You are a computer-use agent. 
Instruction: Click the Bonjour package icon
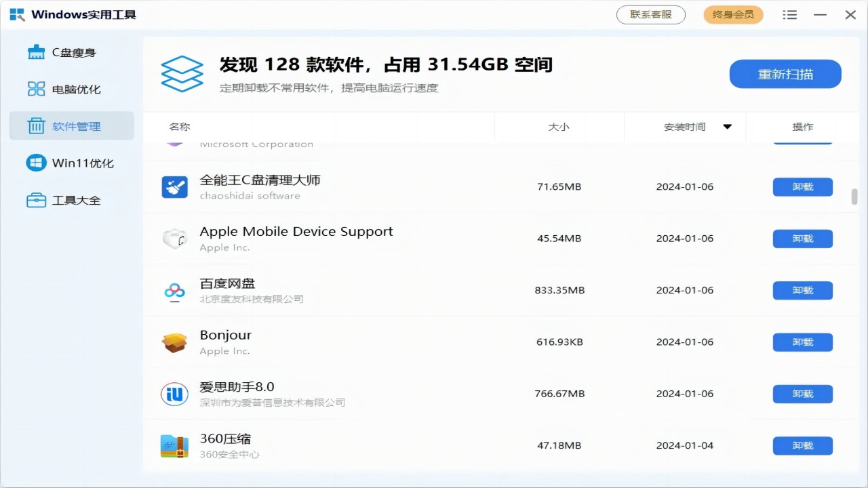pyautogui.click(x=174, y=342)
